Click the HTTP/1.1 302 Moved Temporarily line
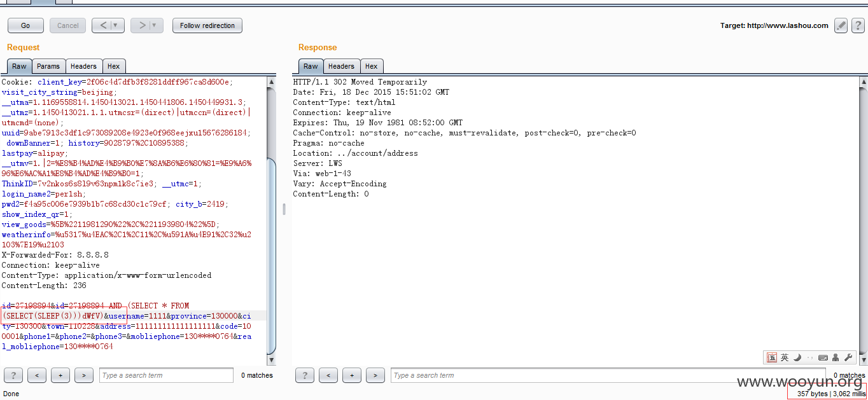This screenshot has width=868, height=400. pyautogui.click(x=360, y=82)
